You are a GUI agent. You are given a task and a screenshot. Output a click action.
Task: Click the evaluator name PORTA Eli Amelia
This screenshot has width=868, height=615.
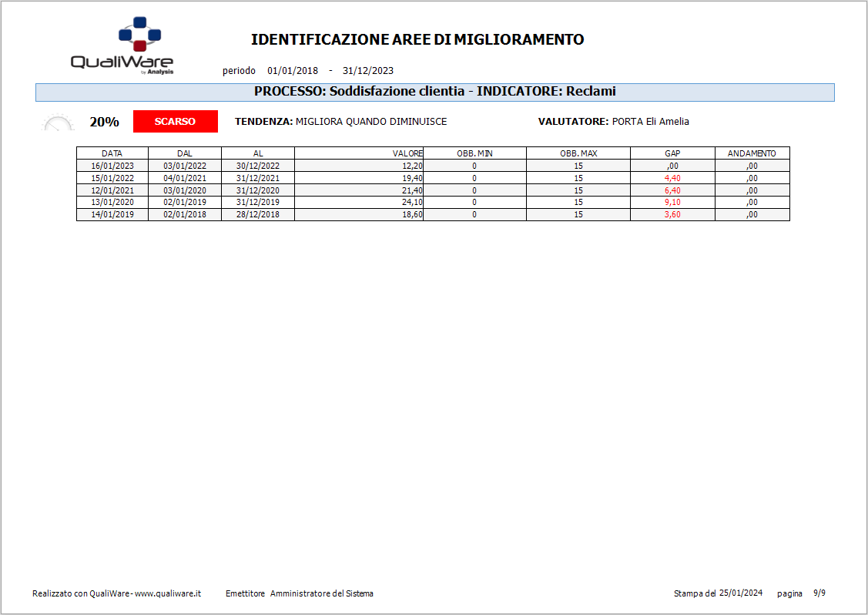[x=650, y=122]
